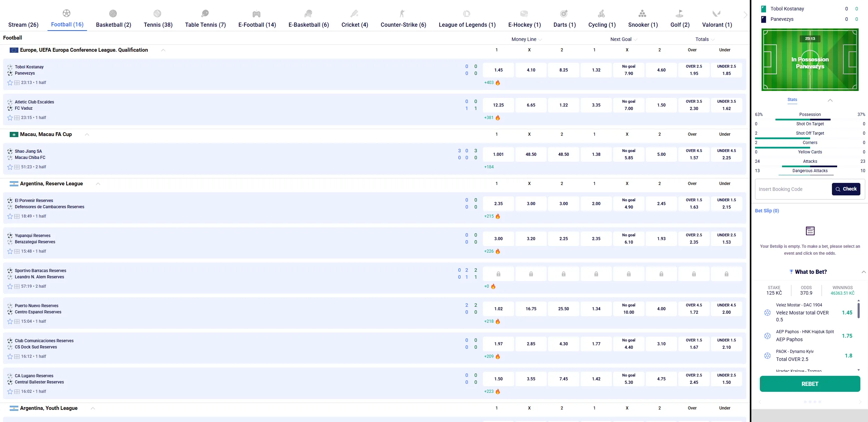Favorite the Atletic Club Escaldes match star
868x422 pixels.
coord(10,118)
